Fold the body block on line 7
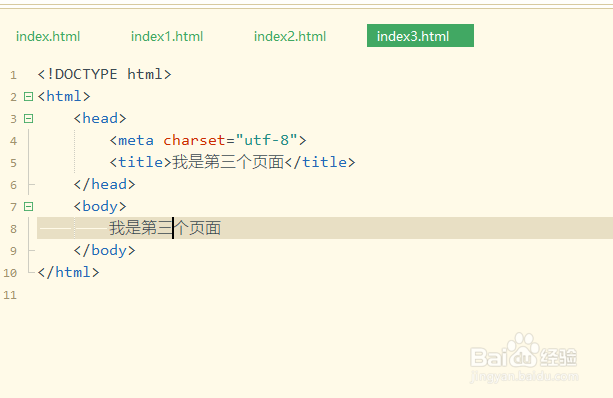The width and height of the screenshot is (613, 398). coord(29,206)
